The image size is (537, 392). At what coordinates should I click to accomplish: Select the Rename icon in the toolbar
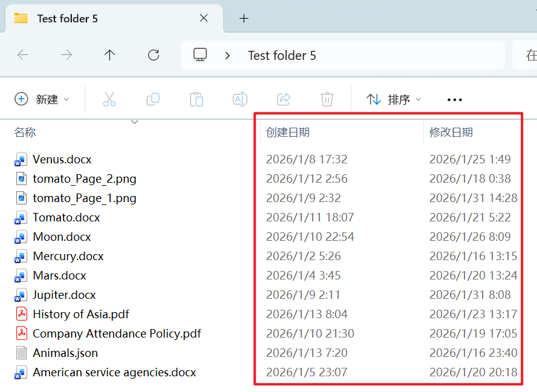point(239,99)
